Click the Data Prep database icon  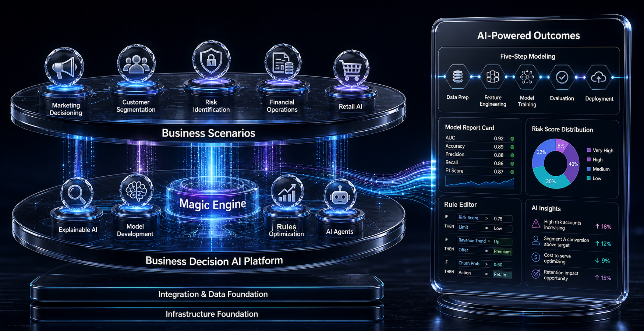point(458,77)
